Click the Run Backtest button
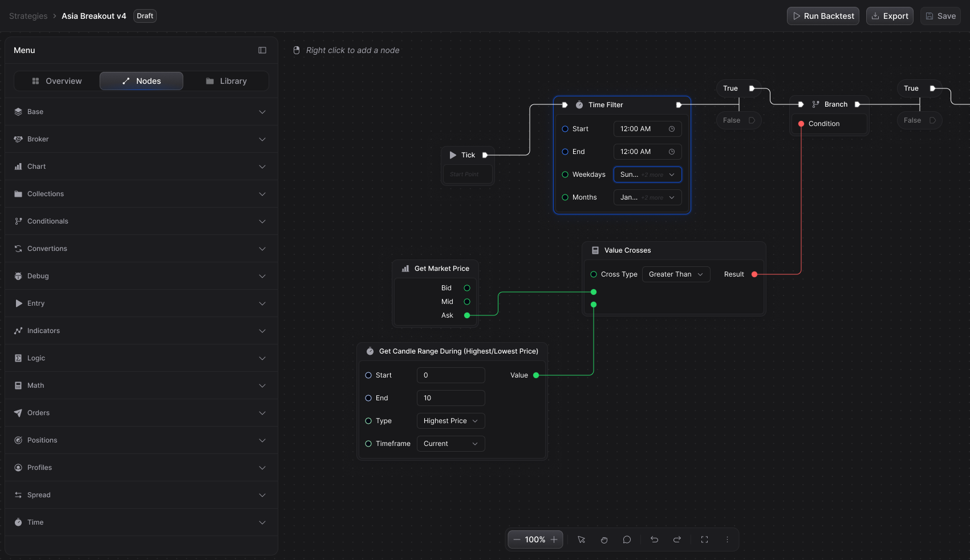 click(x=822, y=16)
